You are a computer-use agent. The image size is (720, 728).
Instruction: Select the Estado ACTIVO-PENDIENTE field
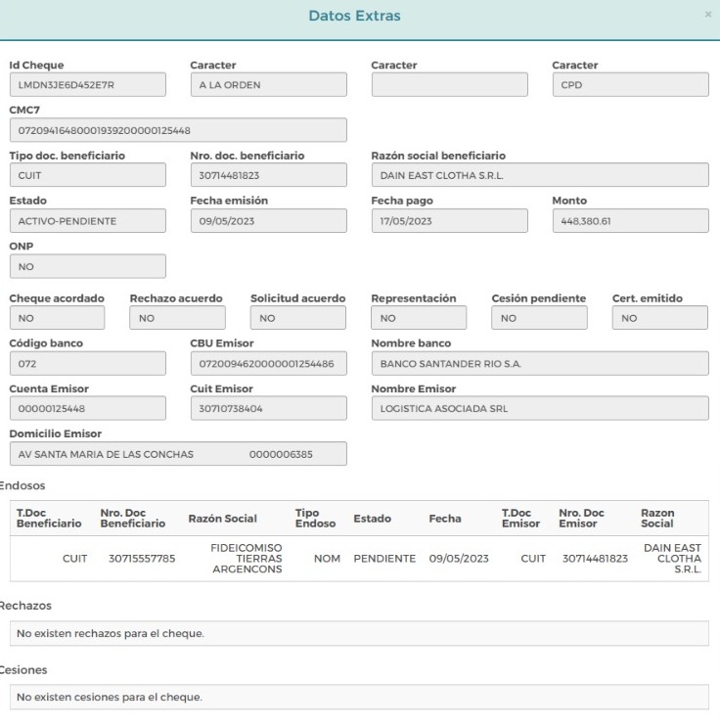pyautogui.click(x=88, y=220)
